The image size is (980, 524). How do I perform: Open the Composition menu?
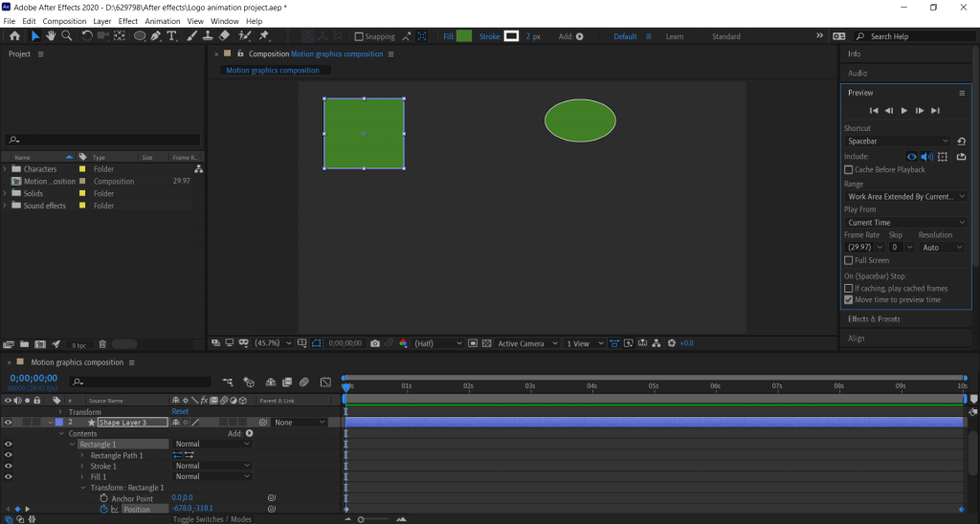(64, 21)
